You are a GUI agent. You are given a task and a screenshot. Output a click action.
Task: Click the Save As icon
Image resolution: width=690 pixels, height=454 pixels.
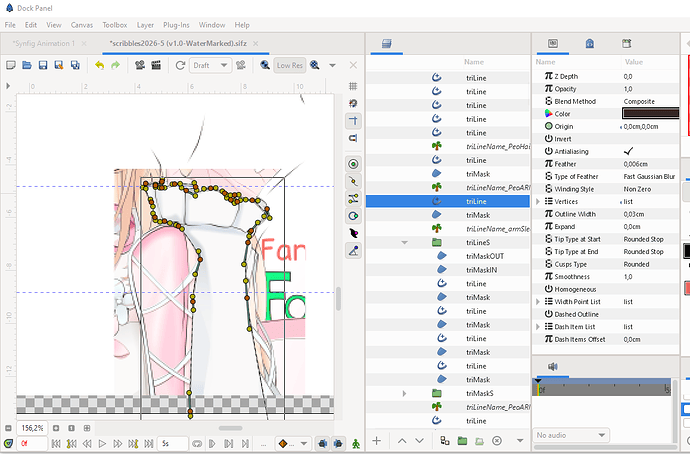[x=59, y=65]
